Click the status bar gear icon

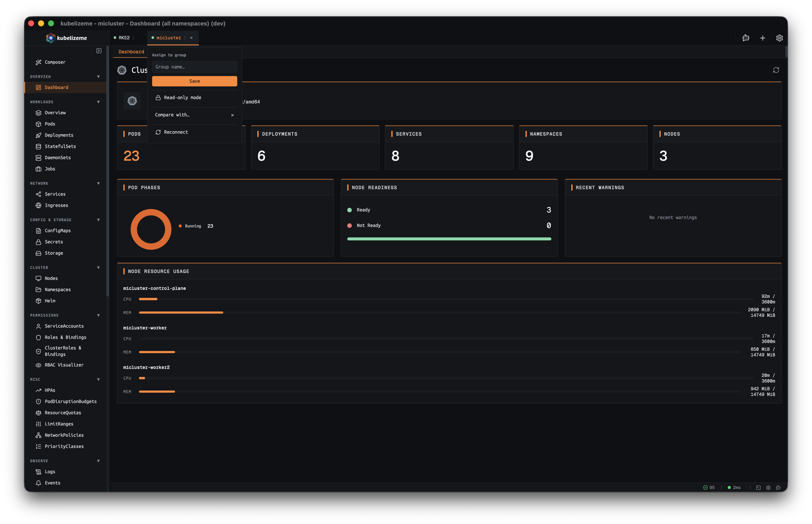768,487
